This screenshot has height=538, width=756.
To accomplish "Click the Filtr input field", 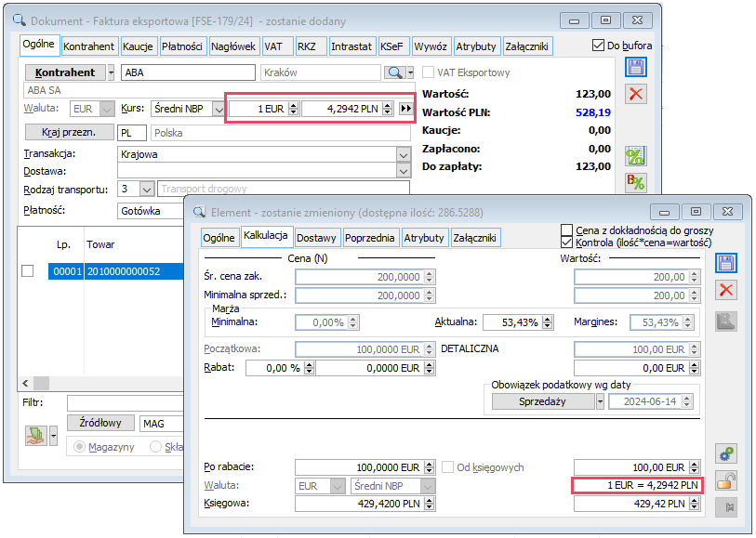I will [126, 402].
